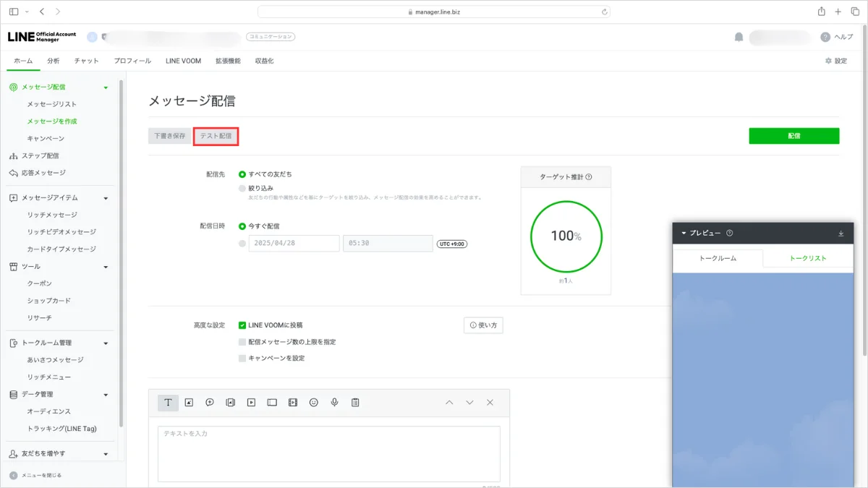Select the research clipboard icon in the editor

tap(355, 403)
